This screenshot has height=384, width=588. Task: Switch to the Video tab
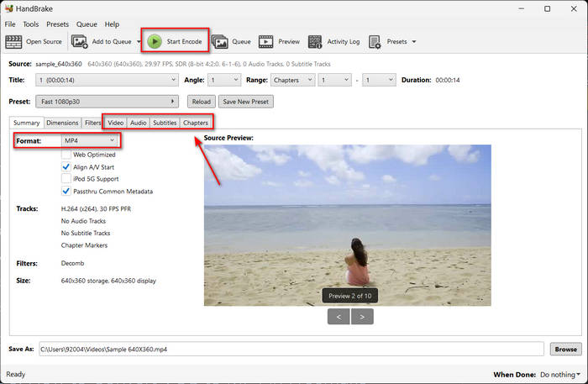point(116,123)
